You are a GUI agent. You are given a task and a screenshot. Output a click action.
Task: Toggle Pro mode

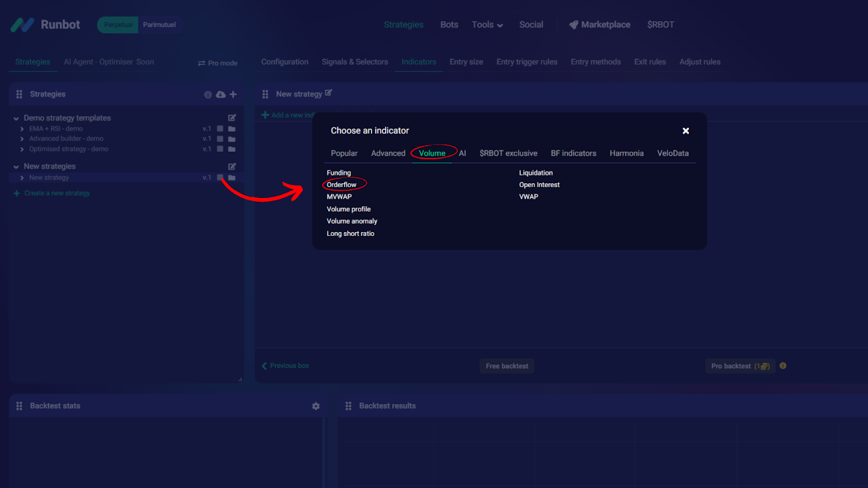pos(218,63)
